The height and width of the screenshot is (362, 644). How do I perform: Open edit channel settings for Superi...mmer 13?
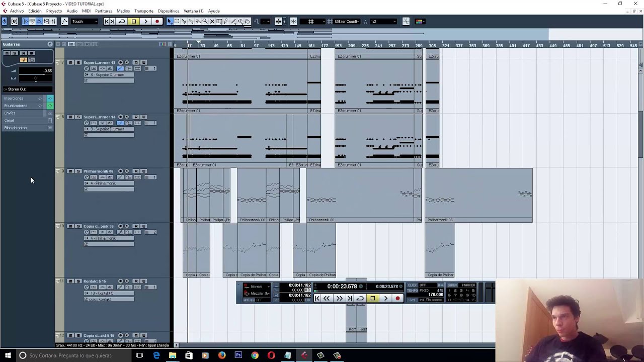pos(87,68)
